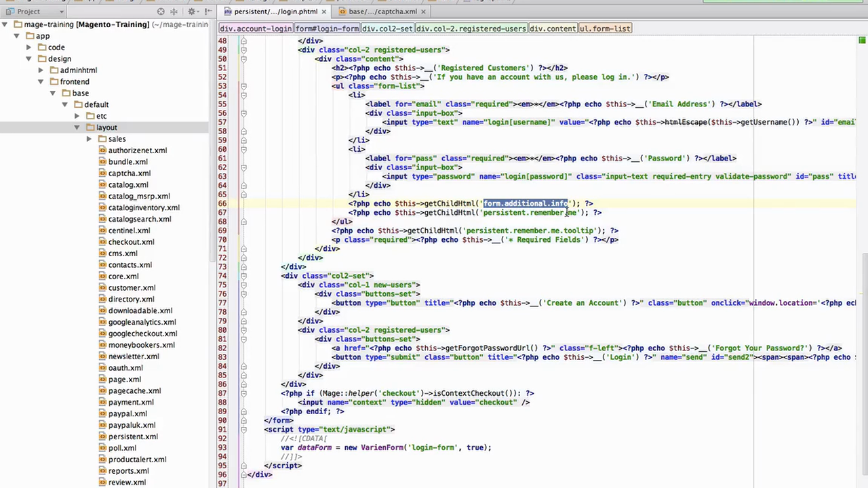This screenshot has height=488, width=868.
Task: Collapse the frontend folder
Action: [40, 81]
